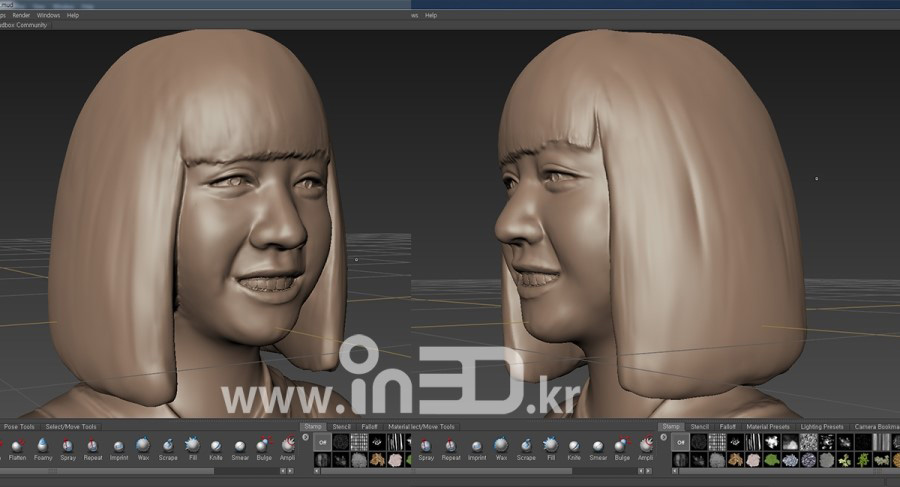Select the Smear tool in the right window

598,449
